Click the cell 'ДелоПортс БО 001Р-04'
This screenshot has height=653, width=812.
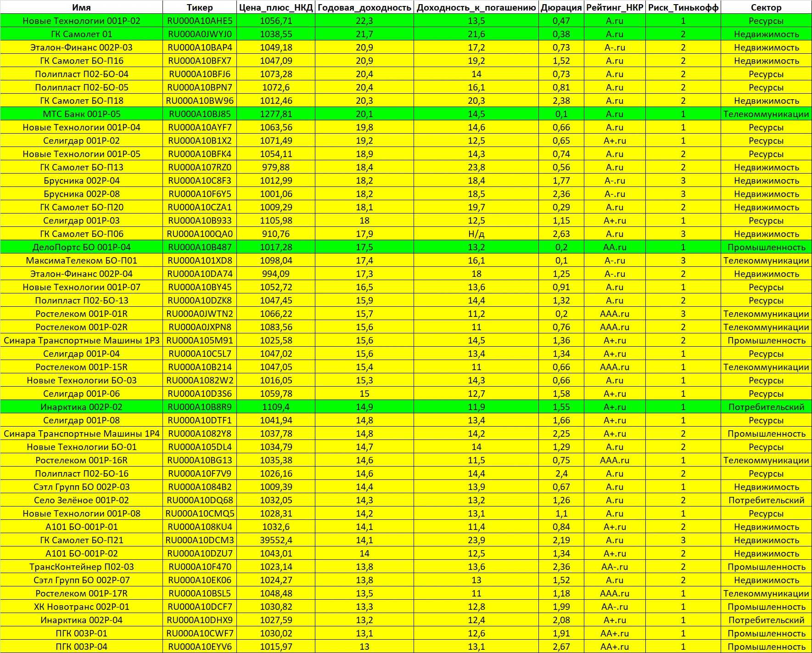pyautogui.click(x=82, y=247)
